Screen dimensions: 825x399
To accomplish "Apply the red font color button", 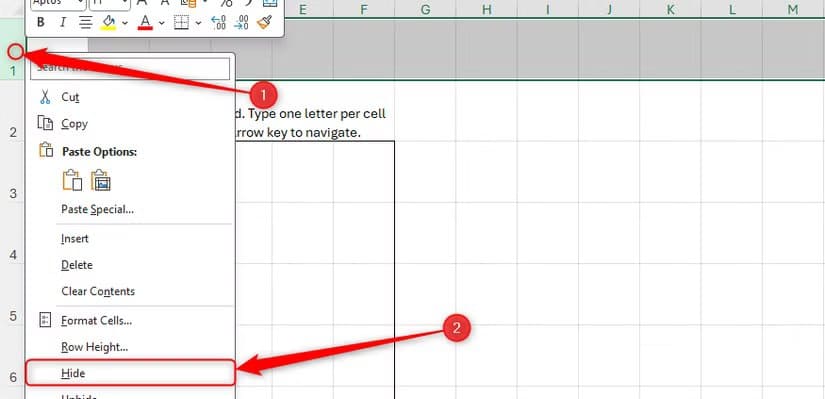I will point(145,22).
